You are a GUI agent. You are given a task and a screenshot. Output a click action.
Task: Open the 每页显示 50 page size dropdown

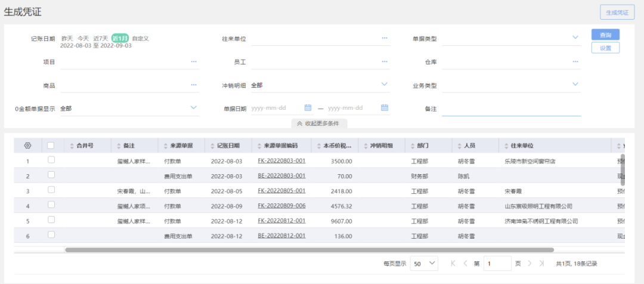click(x=424, y=264)
